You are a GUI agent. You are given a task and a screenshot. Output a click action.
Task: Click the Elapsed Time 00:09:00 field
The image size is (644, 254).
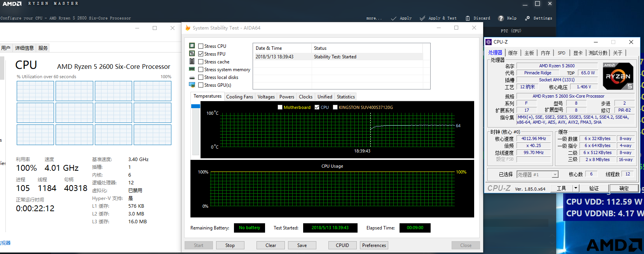[x=415, y=228]
